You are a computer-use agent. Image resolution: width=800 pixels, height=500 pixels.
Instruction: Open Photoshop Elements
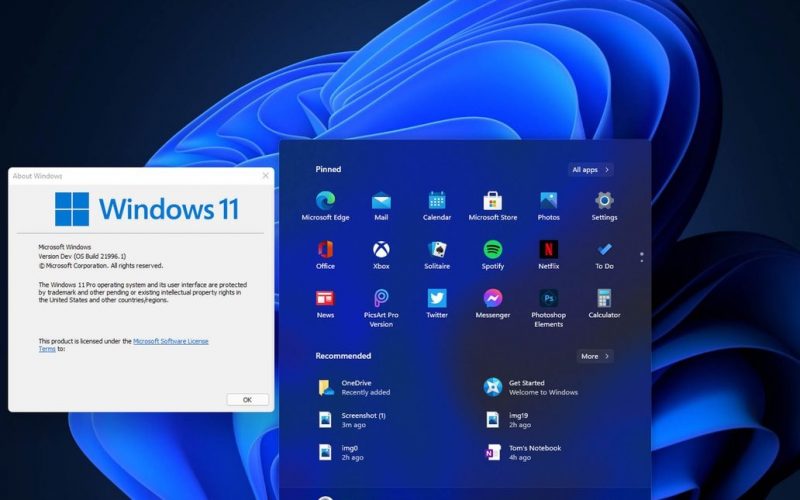point(548,308)
